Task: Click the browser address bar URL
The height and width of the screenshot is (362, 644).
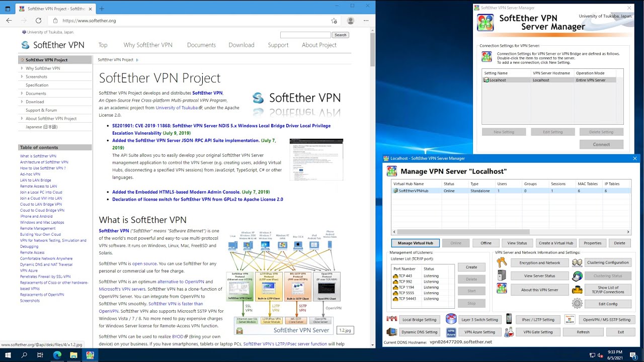Action: [89, 21]
